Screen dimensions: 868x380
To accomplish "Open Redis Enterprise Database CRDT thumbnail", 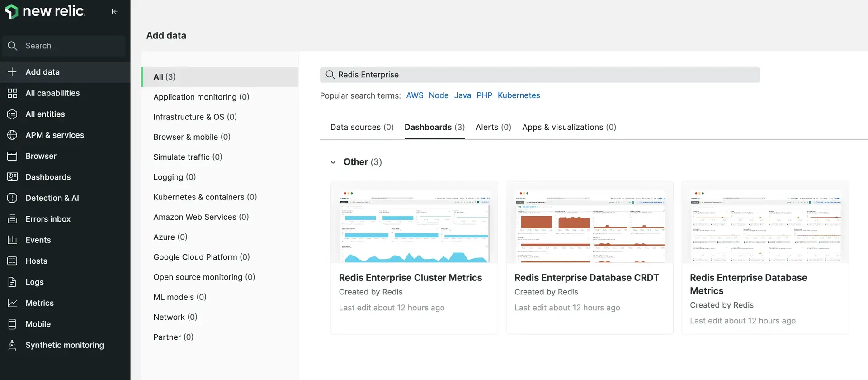I will click(590, 222).
